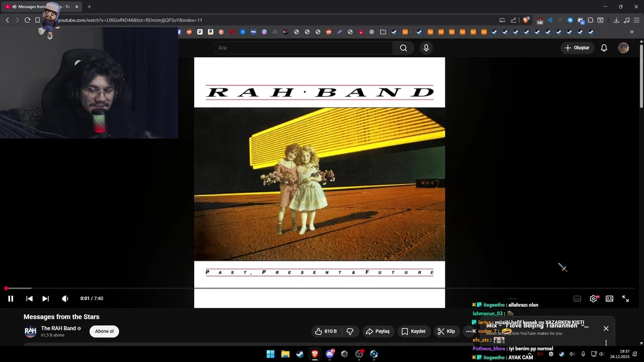Open the media control music-note icon
The width and height of the screenshot is (644, 362).
click(626, 20)
